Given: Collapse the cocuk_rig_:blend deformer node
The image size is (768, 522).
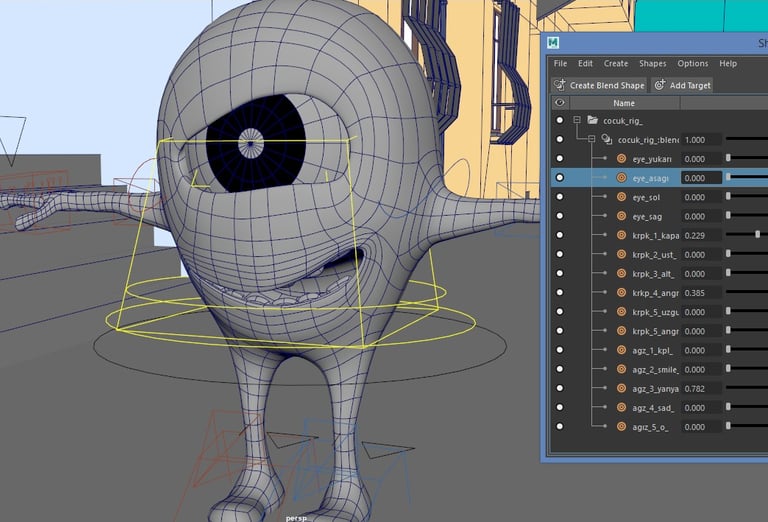Looking at the screenshot, I should tap(591, 140).
